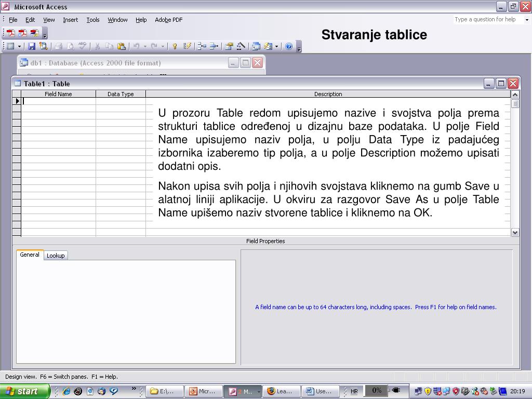Show hidden Quick Launch items chevron
Screen dimensions: 532x399
coord(134,388)
